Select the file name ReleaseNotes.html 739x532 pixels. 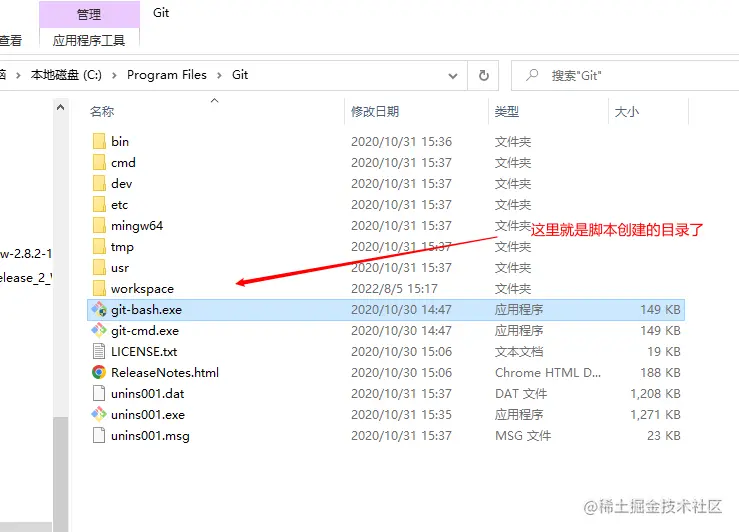tap(165, 372)
